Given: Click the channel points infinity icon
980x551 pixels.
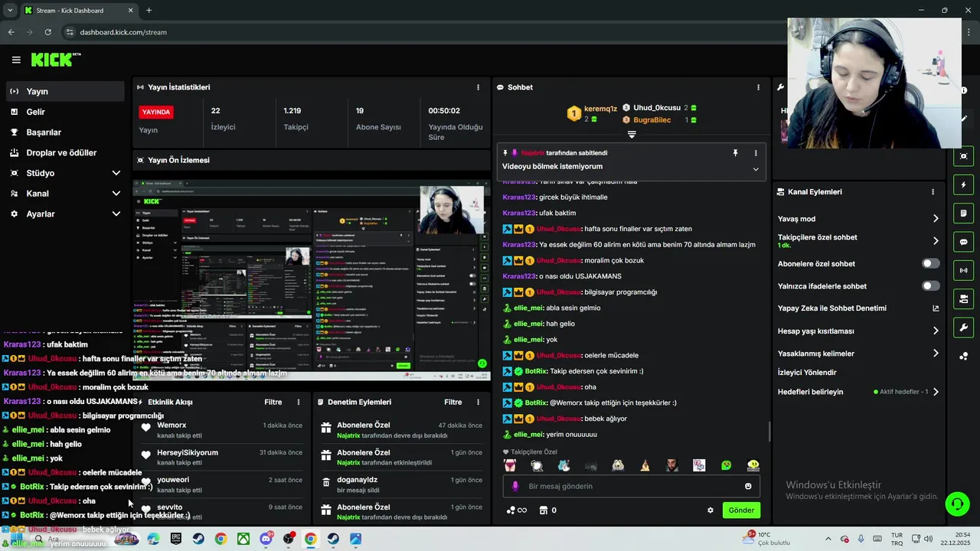Looking at the screenshot, I should [517, 510].
